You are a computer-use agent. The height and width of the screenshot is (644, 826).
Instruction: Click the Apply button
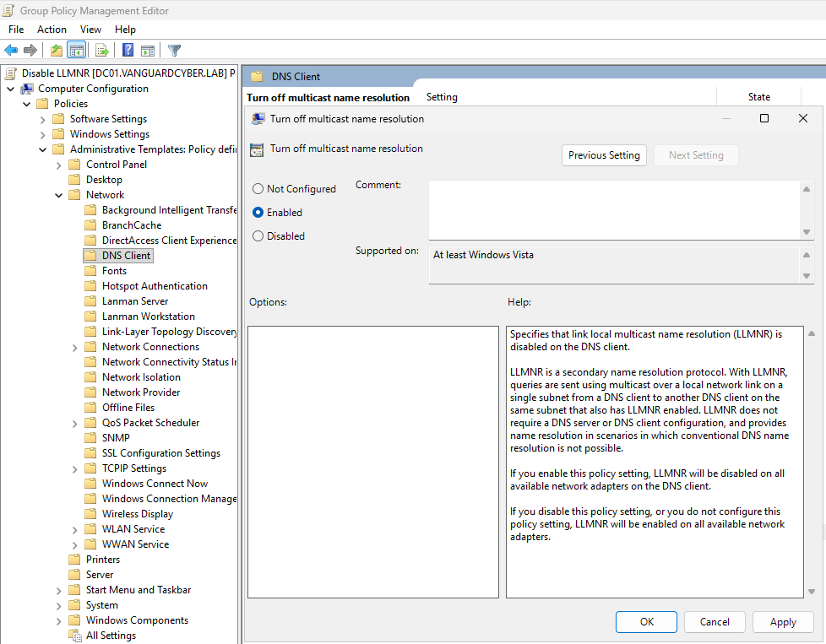coord(783,622)
